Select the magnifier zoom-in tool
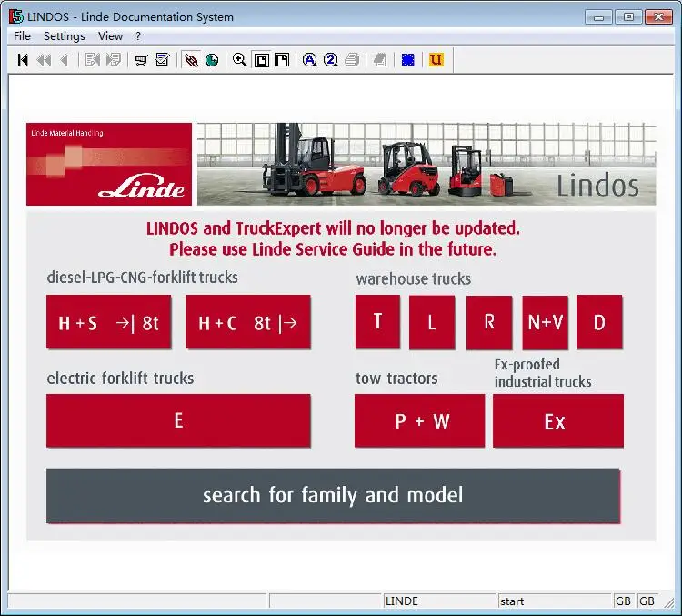The width and height of the screenshot is (682, 616). (240, 60)
